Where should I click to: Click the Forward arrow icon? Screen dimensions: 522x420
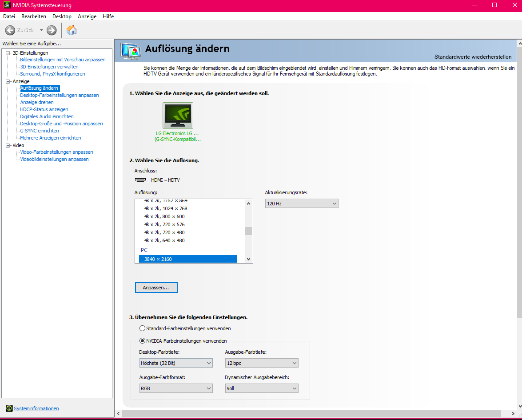[x=52, y=30]
